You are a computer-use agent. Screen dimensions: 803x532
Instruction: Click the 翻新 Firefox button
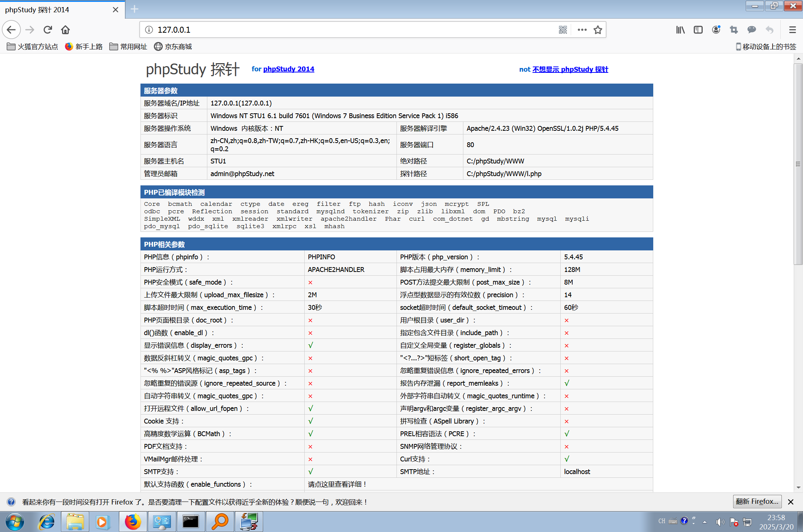757,502
